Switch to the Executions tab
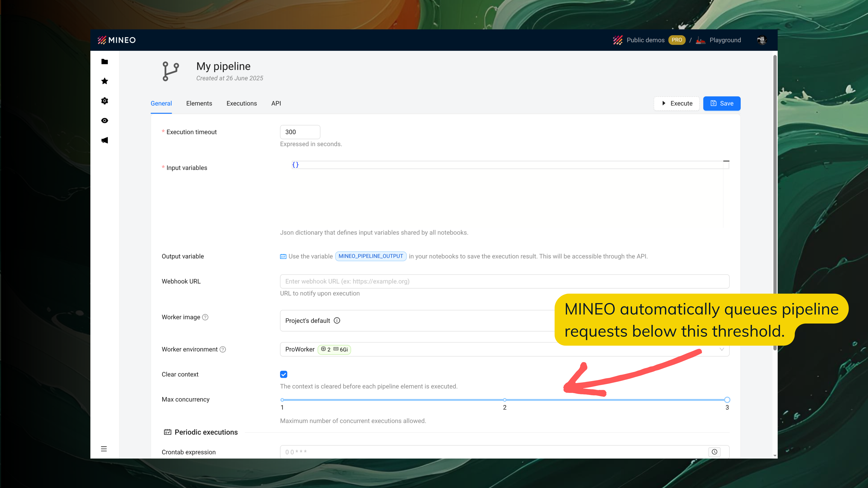 (242, 103)
